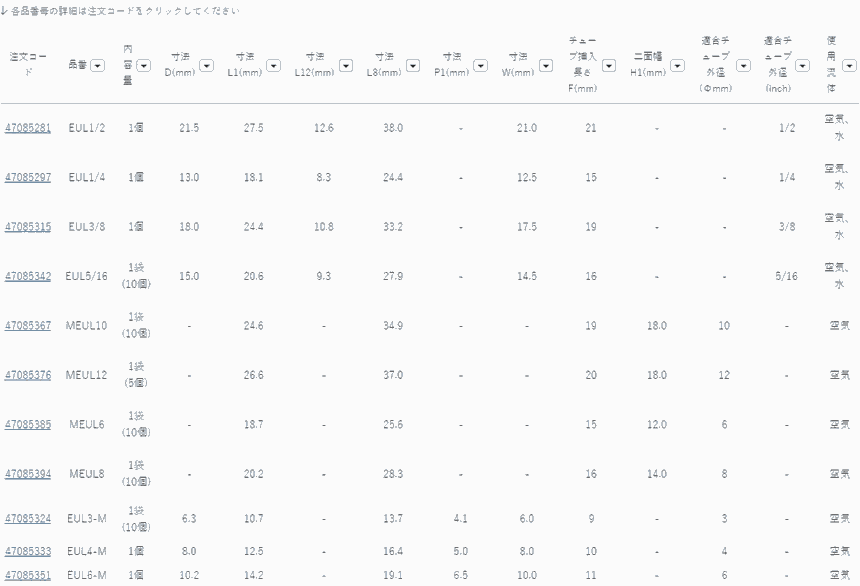860x586 pixels.
Task: Open the 内容量 column filter dropdown
Action: click(144, 65)
